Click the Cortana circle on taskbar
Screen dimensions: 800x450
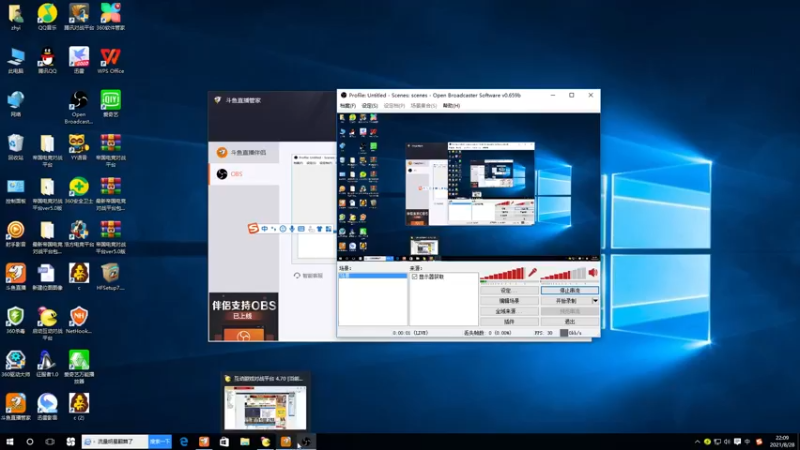click(30, 442)
